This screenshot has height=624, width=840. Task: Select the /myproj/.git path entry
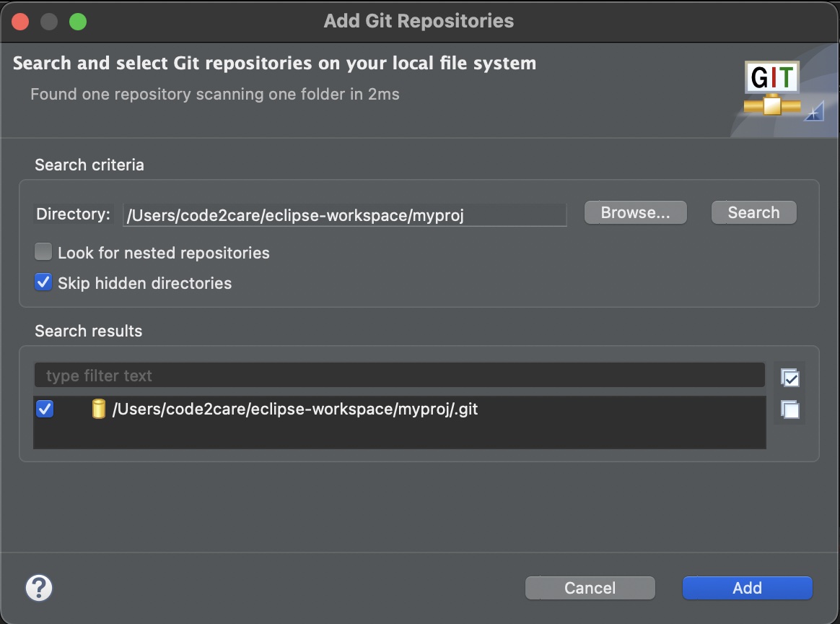[294, 409]
